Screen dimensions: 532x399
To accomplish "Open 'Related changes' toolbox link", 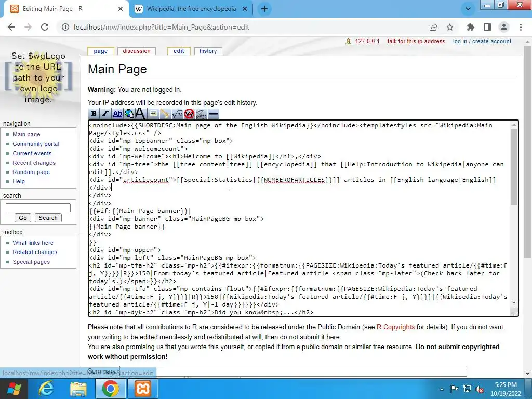I will point(35,252).
